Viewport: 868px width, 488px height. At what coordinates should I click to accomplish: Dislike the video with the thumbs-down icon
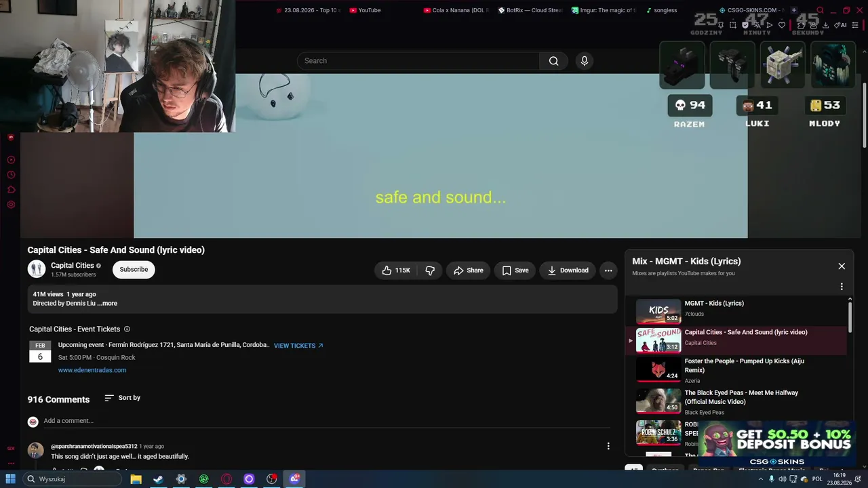tap(430, 270)
